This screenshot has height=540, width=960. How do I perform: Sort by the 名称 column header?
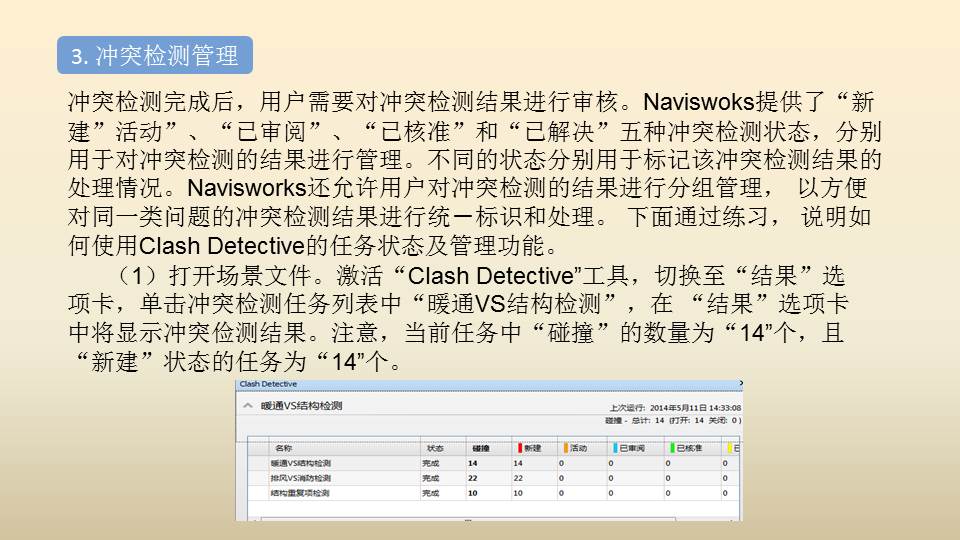point(344,448)
